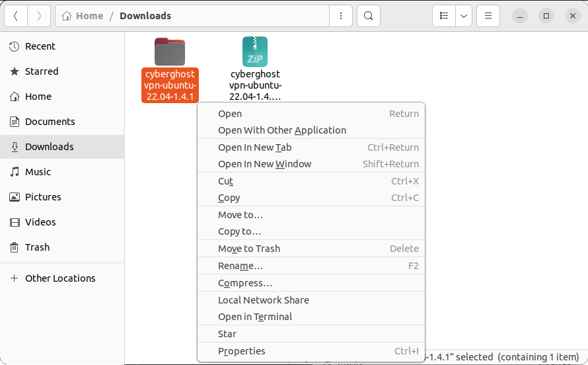Click the Documents page icon
The height and width of the screenshot is (365, 588).
(x=15, y=122)
